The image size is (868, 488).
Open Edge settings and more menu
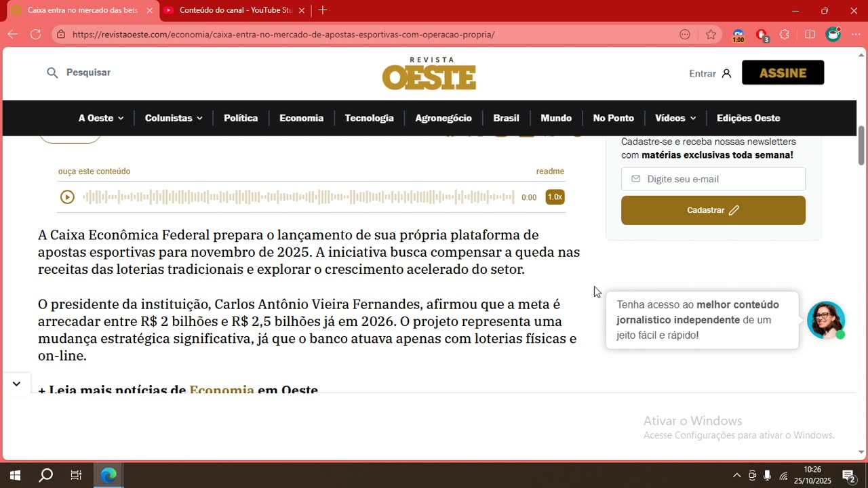[x=856, y=35]
